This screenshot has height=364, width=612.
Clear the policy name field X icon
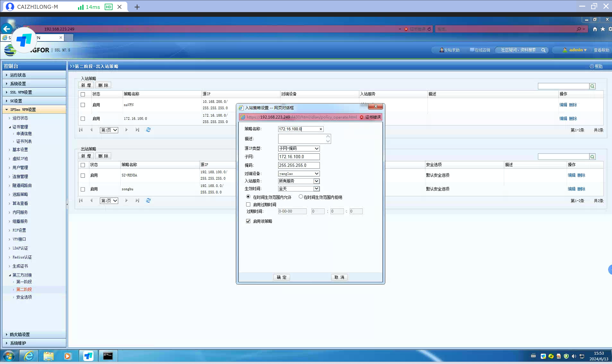[321, 129]
